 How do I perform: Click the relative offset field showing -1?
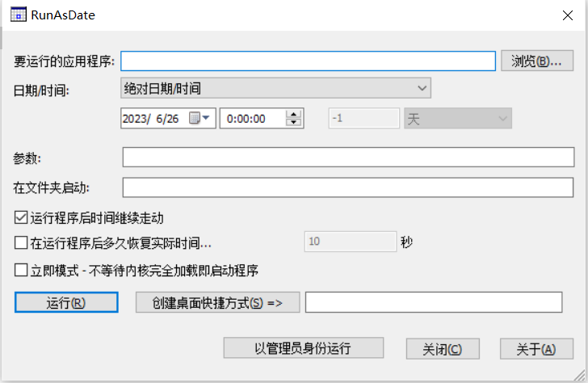click(x=363, y=119)
